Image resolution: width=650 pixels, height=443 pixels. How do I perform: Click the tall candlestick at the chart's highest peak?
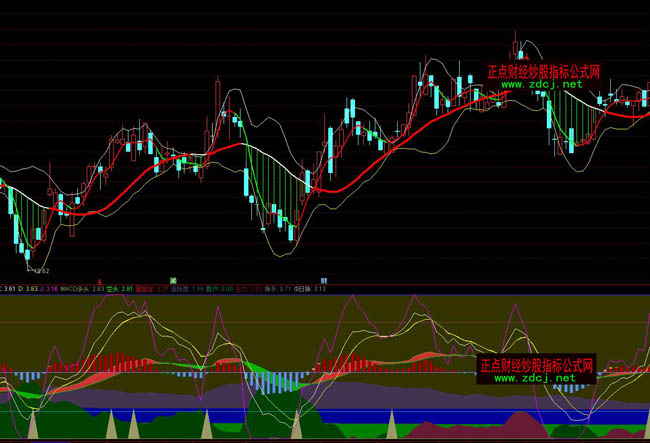517,45
